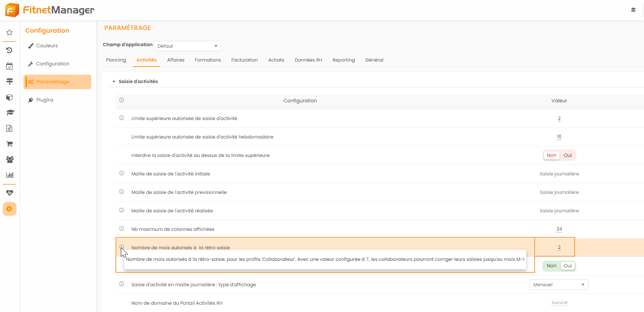
Task: Open the calendar check icon in sidebar
Action: coord(10,66)
